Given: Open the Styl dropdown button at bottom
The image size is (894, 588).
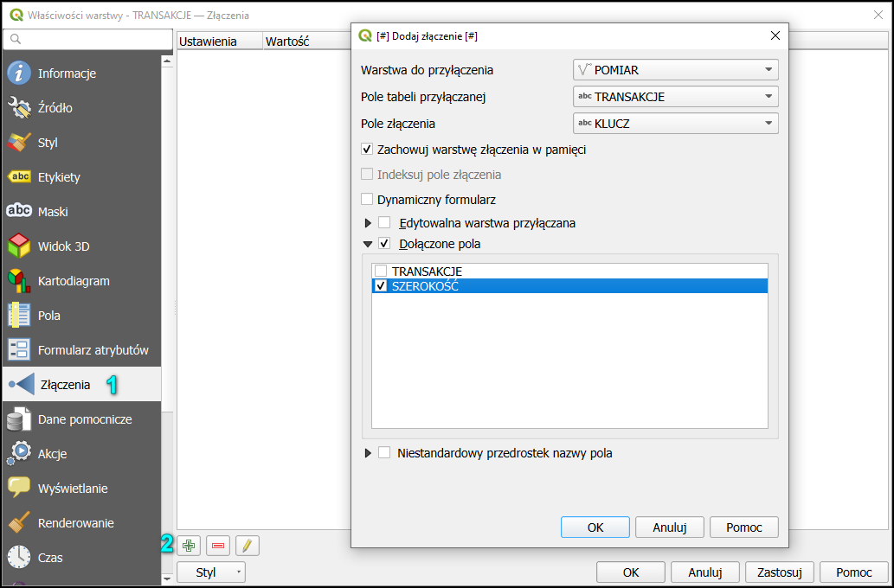Looking at the screenshot, I should click(211, 572).
